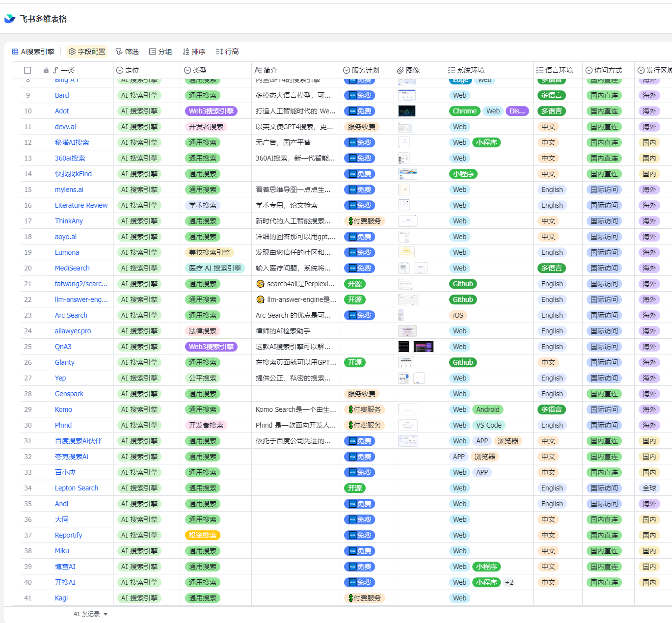The width and height of the screenshot is (672, 623).
Task: Click the 美妆搜索引擎 tag in Lumona row
Action: pos(210,252)
